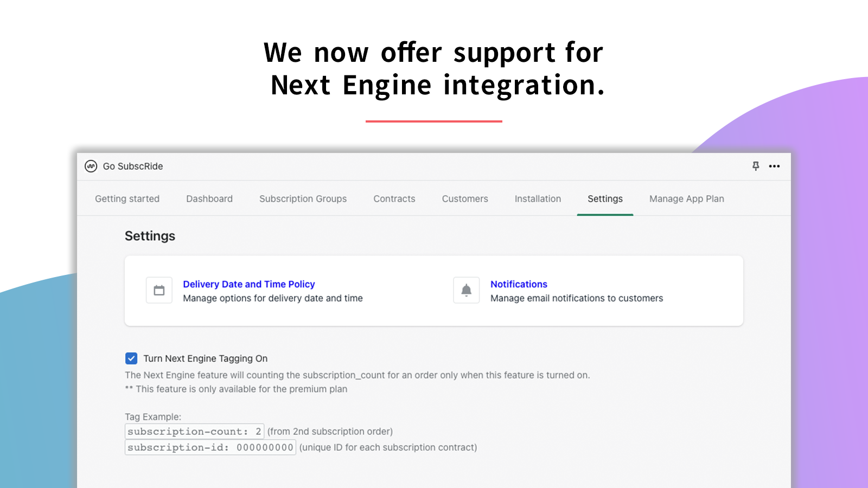Go to the Subscription Groups tab
Image resolution: width=868 pixels, height=488 pixels.
[303, 199]
